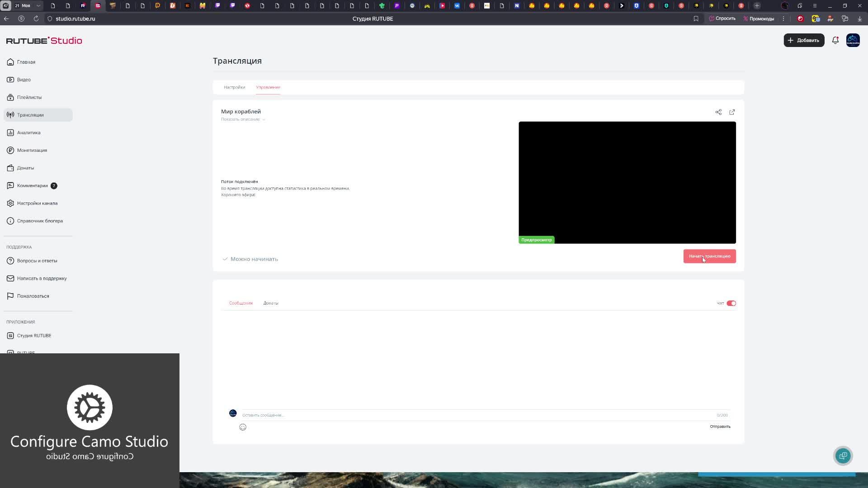Image resolution: width=868 pixels, height=488 pixels.
Task: Click the Отправить send link
Action: [x=720, y=427]
